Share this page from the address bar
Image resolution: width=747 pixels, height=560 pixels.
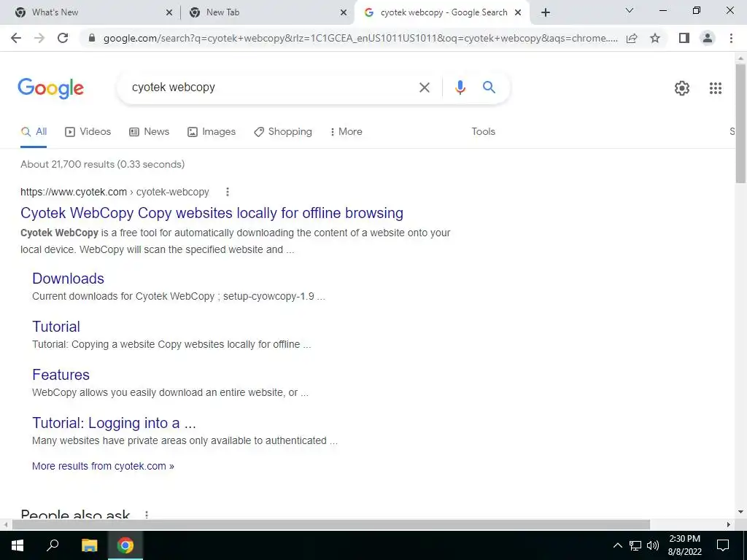(x=632, y=38)
